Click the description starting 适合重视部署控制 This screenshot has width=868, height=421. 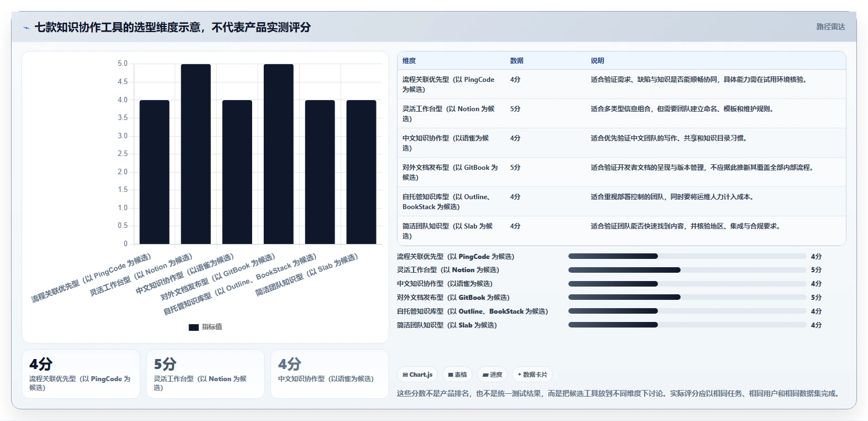[673, 197]
